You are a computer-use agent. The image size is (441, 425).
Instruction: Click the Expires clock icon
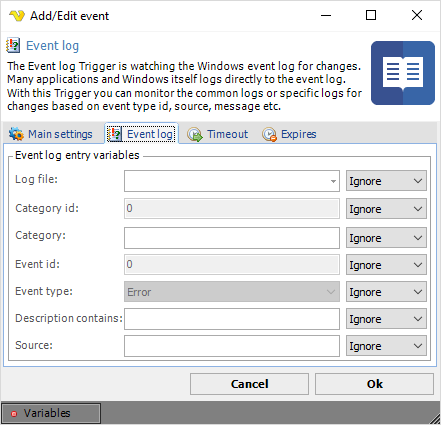pos(269,134)
